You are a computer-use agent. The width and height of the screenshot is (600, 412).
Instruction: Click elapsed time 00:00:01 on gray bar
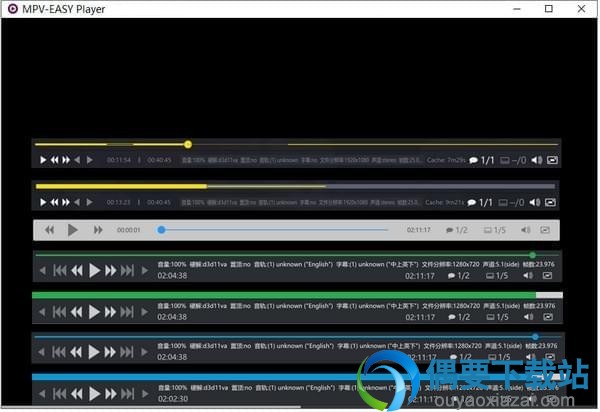click(x=129, y=230)
